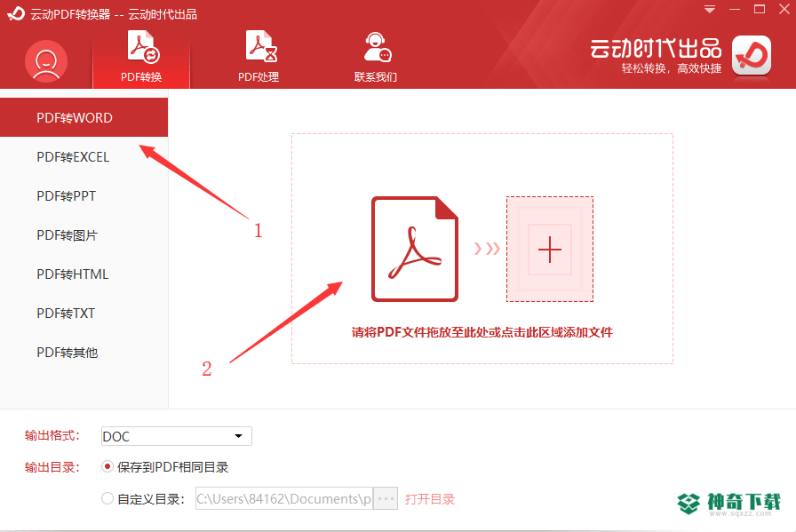Click the custom directory path field
The height and width of the screenshot is (532, 796).
(x=284, y=498)
